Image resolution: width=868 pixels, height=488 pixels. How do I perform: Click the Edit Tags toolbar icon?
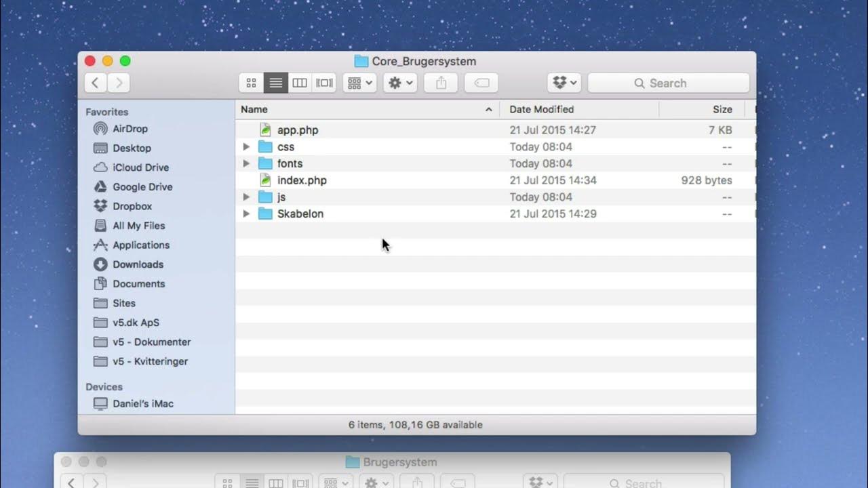pos(481,83)
